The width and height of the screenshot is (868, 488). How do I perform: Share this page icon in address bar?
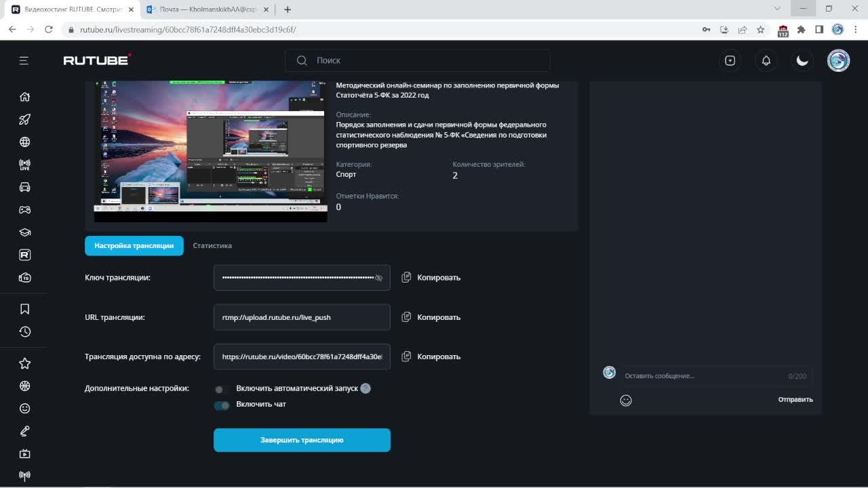tap(743, 30)
